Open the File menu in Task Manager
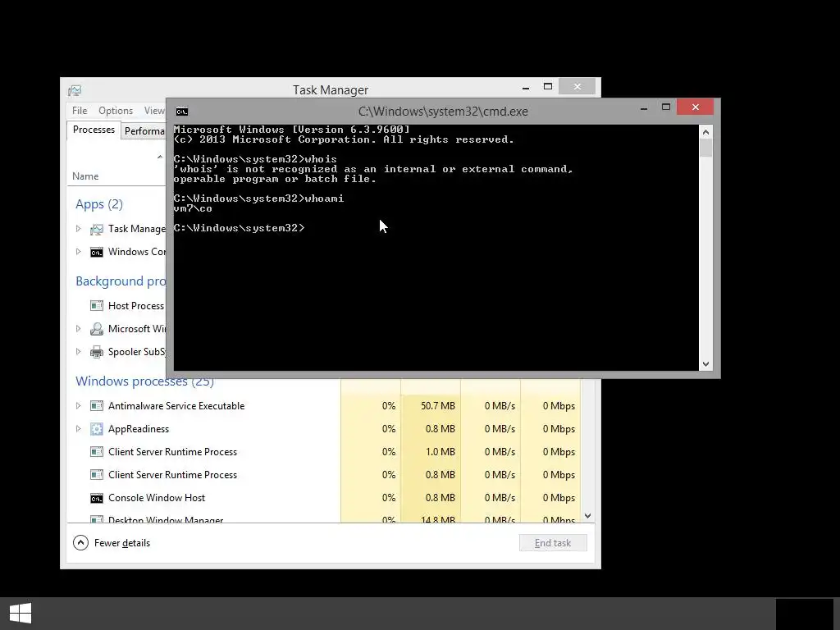The height and width of the screenshot is (630, 840). click(x=80, y=111)
